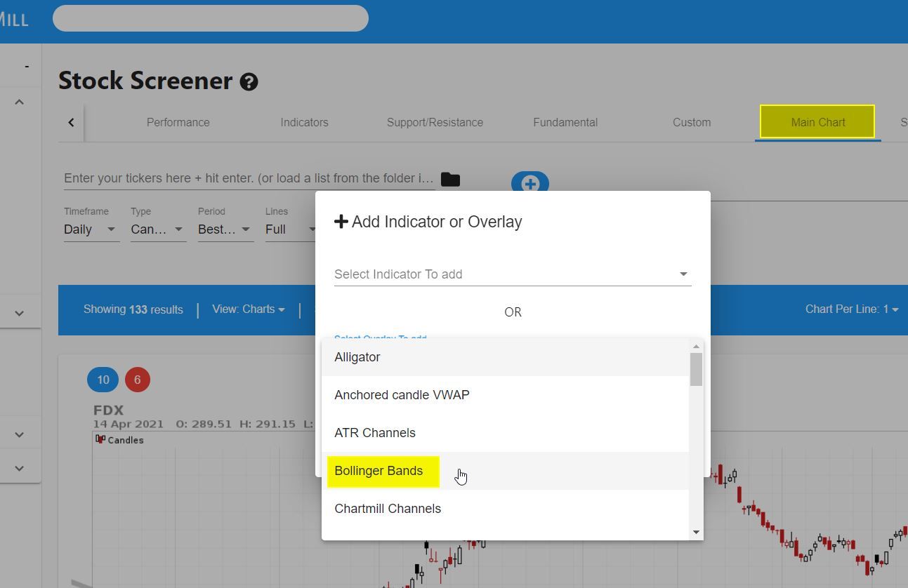Select the ATR Channels overlay
Screen dimensions: 908x588
click(375, 433)
